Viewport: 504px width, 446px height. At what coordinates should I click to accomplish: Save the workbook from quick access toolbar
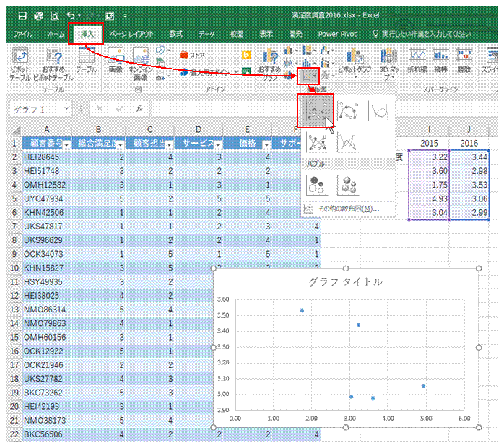point(22,14)
